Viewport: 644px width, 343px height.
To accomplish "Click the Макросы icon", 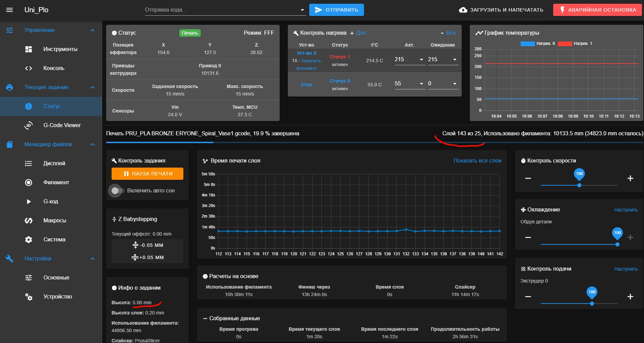I will (29, 221).
